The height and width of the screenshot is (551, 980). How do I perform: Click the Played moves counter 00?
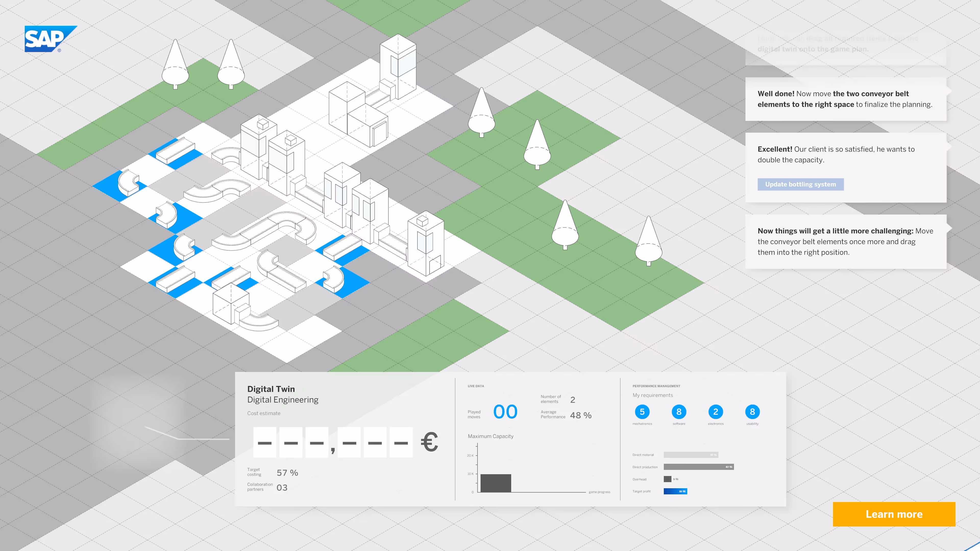tap(505, 412)
